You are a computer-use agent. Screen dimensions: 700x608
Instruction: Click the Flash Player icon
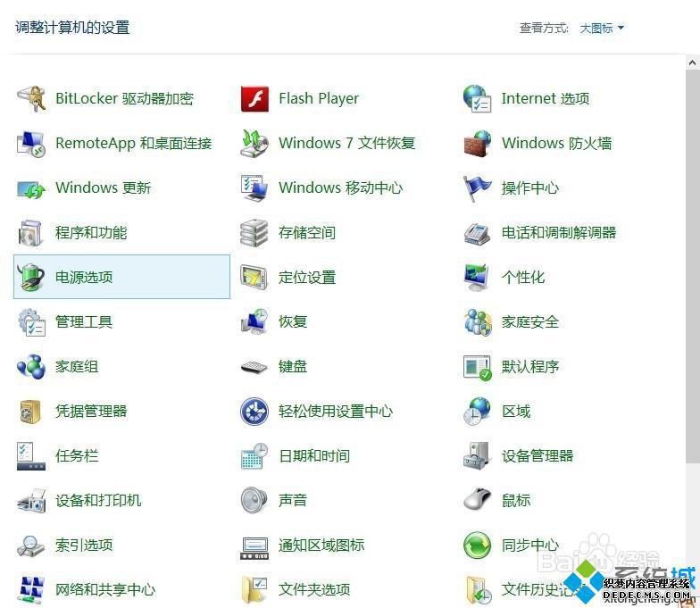[254, 98]
